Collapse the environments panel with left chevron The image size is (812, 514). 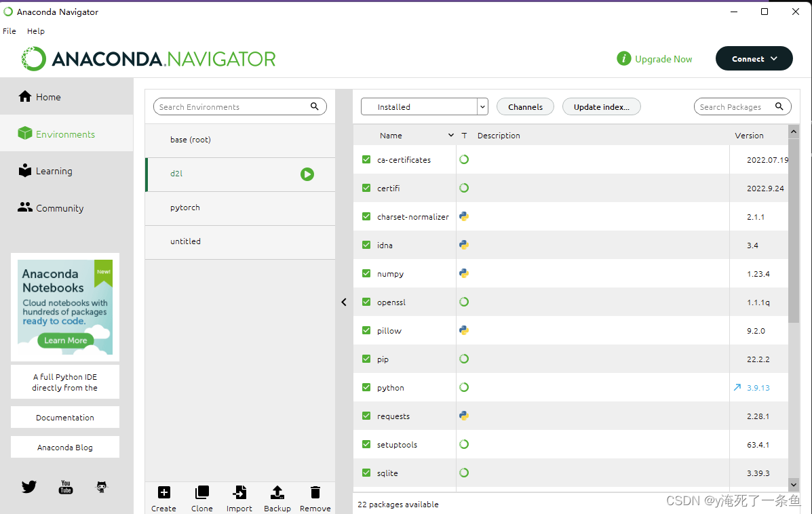344,302
